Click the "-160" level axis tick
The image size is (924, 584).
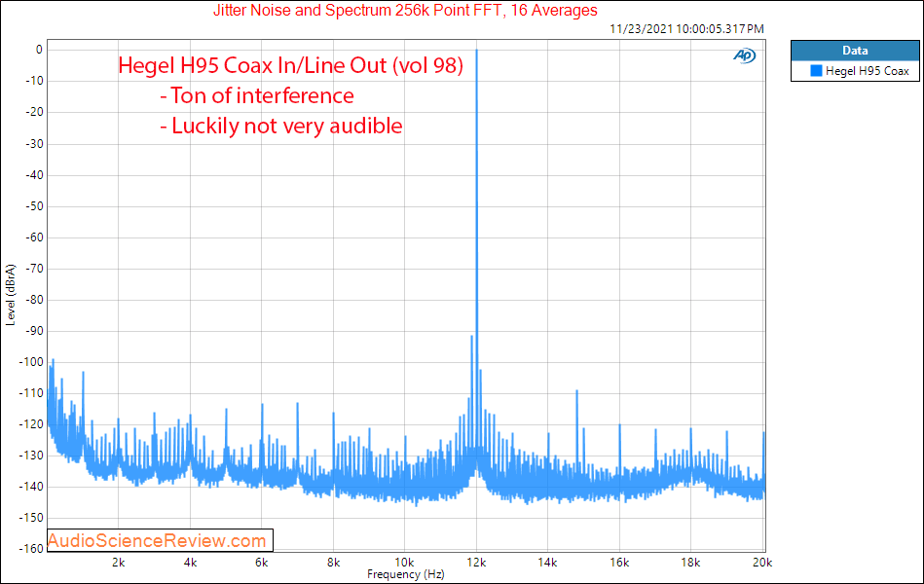(x=32, y=549)
